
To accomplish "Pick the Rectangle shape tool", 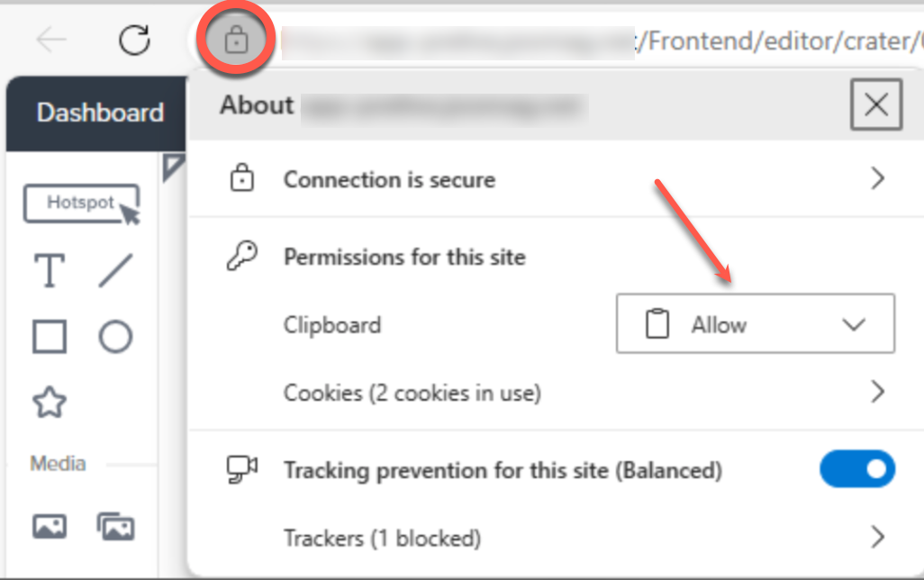I will (50, 337).
